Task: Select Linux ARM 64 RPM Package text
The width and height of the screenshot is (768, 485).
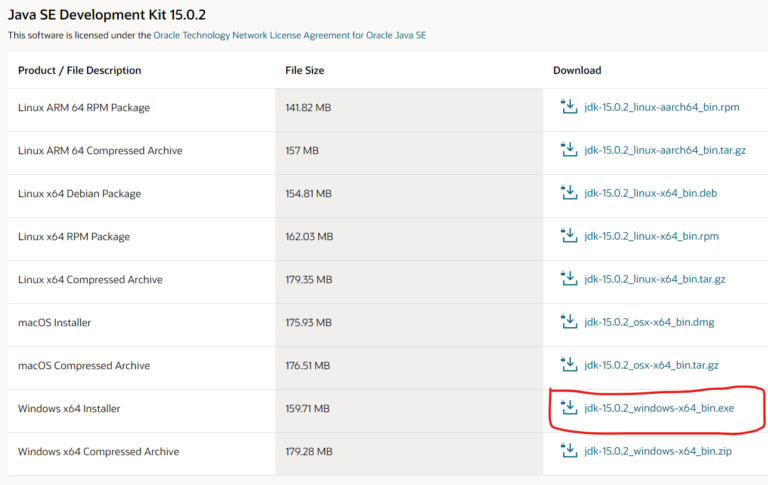Action: pyautogui.click(x=84, y=108)
